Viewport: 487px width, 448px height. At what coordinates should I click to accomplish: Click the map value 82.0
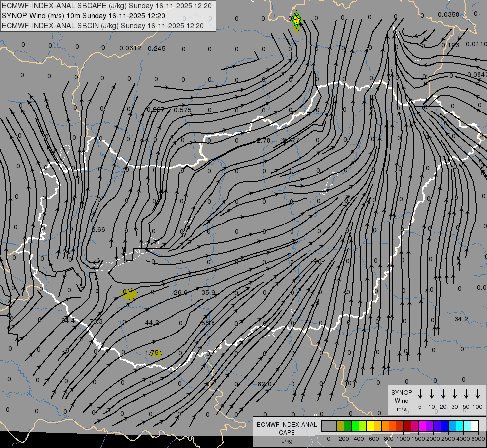[265, 384]
